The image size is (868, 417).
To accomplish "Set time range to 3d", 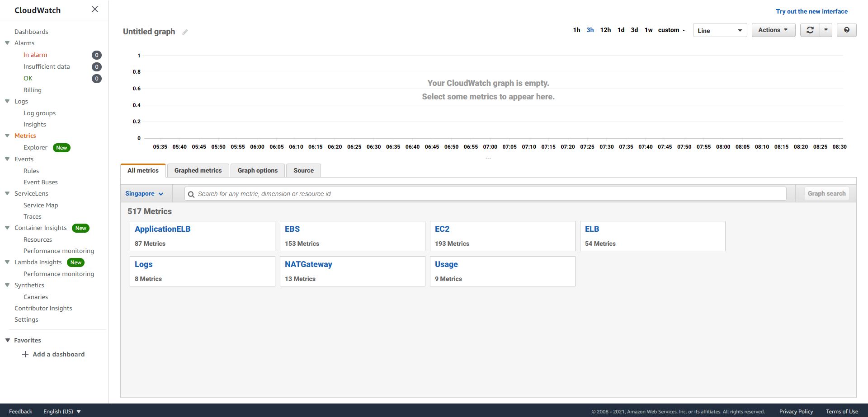I will click(634, 30).
